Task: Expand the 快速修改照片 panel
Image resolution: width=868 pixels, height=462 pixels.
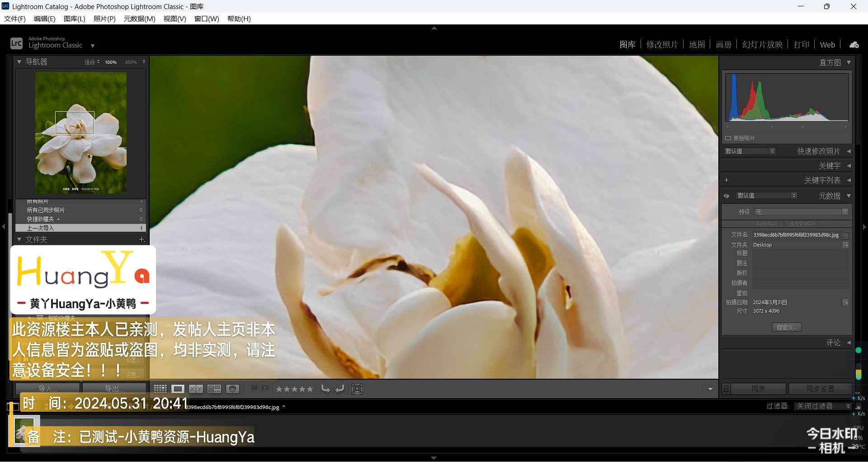Action: pyautogui.click(x=849, y=151)
